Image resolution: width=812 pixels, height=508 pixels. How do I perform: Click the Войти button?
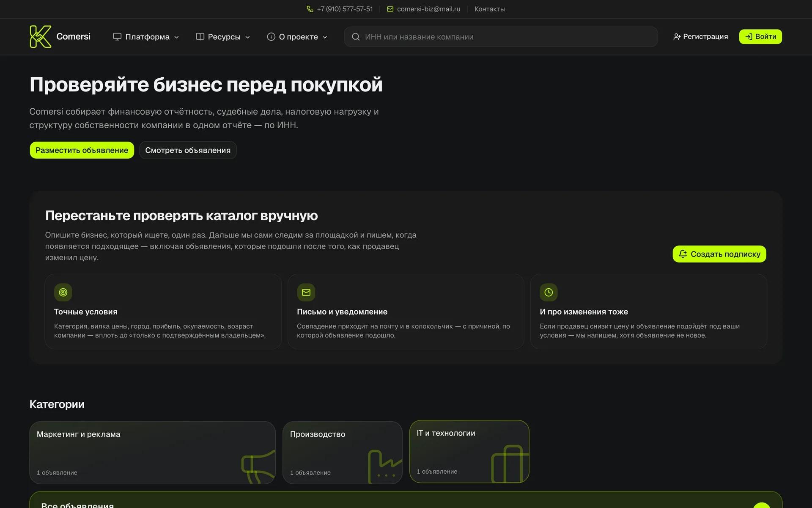tap(760, 37)
